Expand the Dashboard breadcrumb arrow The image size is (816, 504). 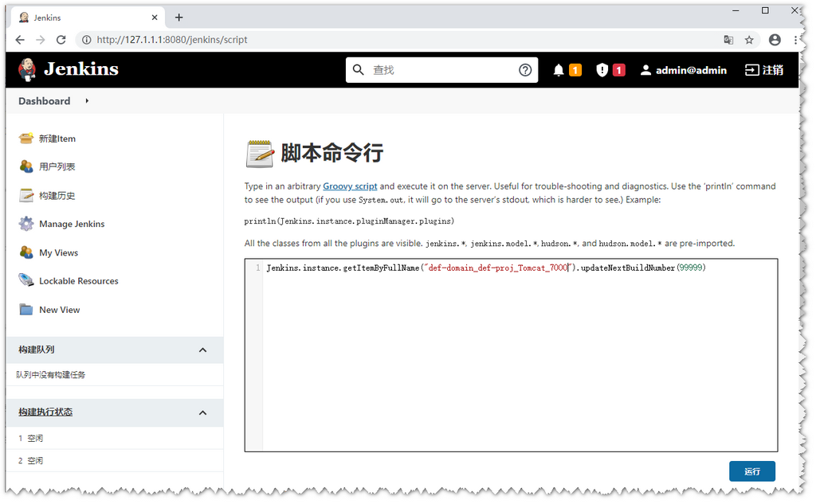click(x=87, y=101)
